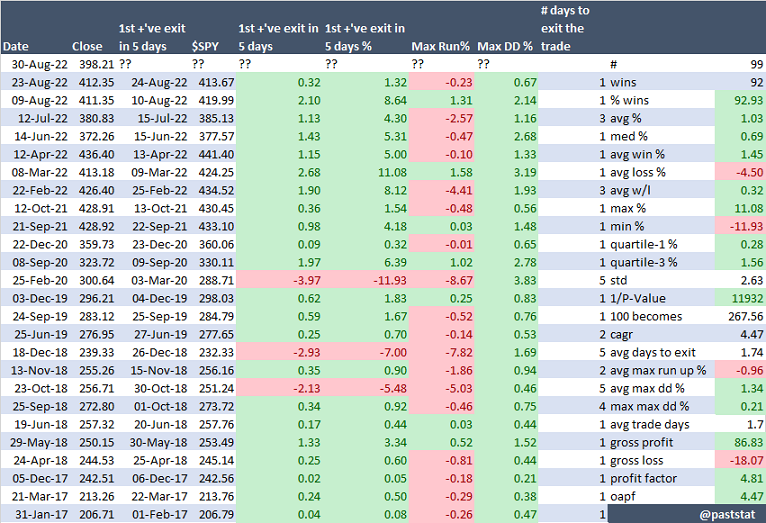Click the 'oapf' stat label

622,497
